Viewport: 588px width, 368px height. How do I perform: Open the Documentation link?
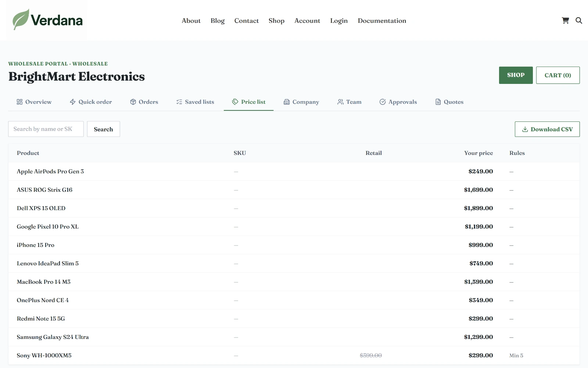pos(382,21)
